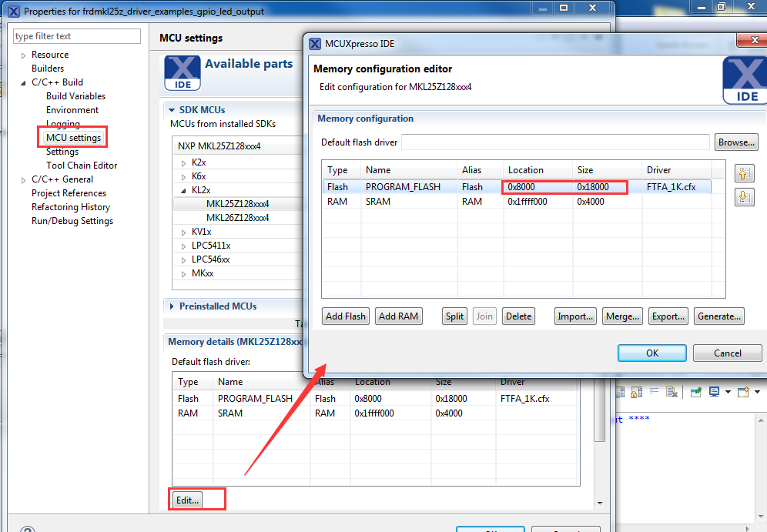Open Project References page

pyautogui.click(x=69, y=193)
